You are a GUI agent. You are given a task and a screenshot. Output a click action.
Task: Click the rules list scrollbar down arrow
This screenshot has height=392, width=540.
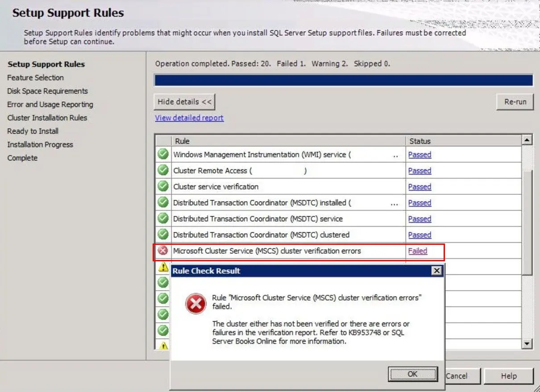tap(528, 343)
